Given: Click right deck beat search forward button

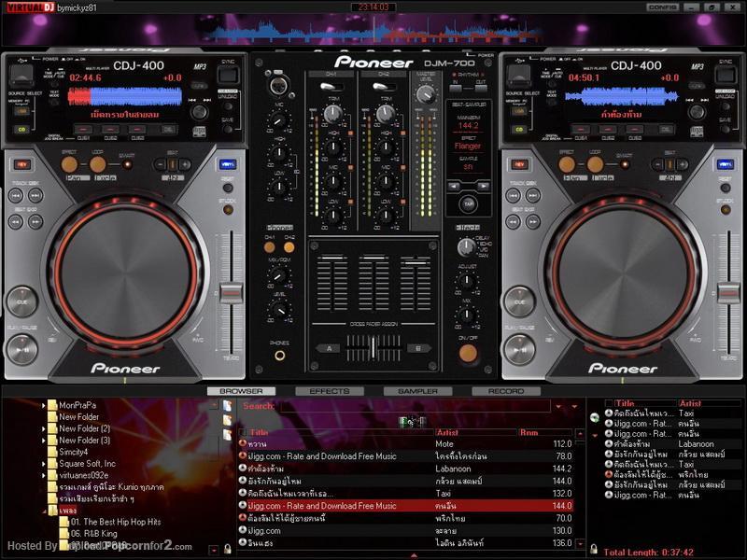Looking at the screenshot, I should (533, 221).
